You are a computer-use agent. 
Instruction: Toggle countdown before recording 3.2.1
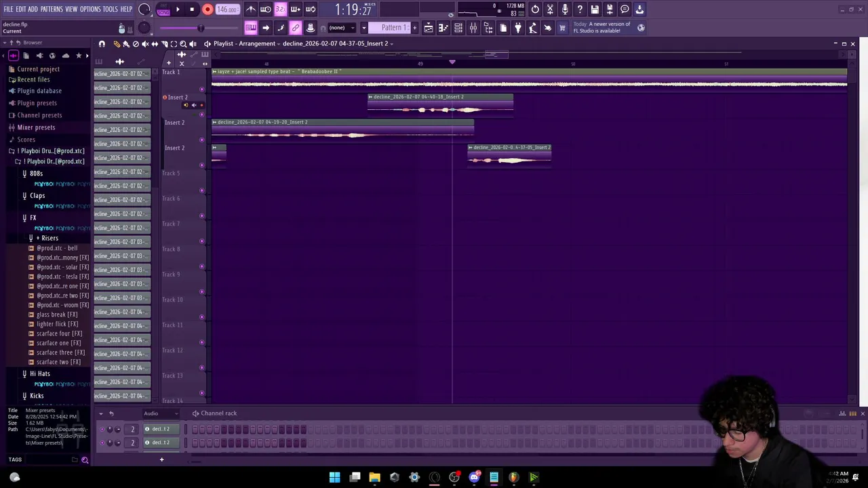(280, 9)
